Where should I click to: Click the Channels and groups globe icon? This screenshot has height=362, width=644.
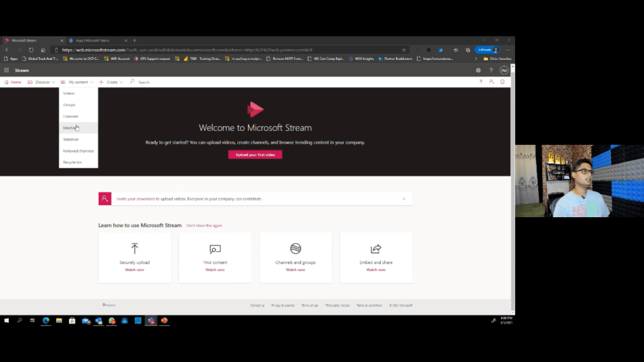(295, 249)
